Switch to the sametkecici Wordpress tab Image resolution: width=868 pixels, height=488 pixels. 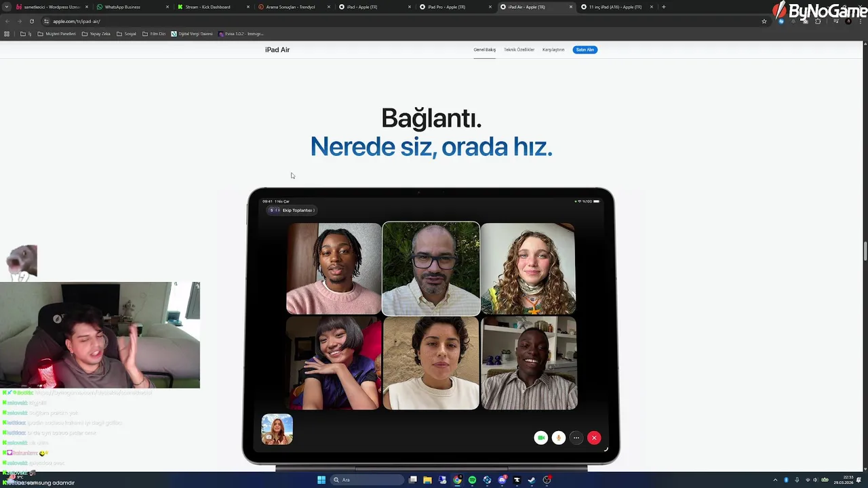(x=52, y=7)
